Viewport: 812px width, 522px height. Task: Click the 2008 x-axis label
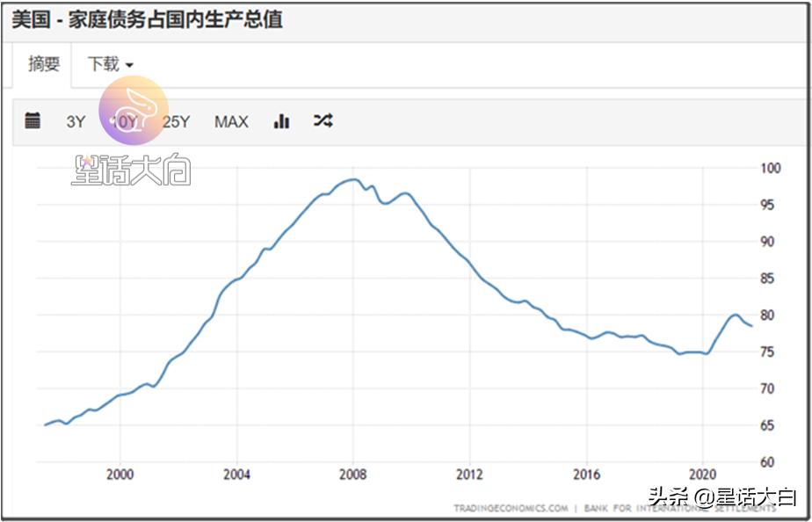click(x=353, y=475)
